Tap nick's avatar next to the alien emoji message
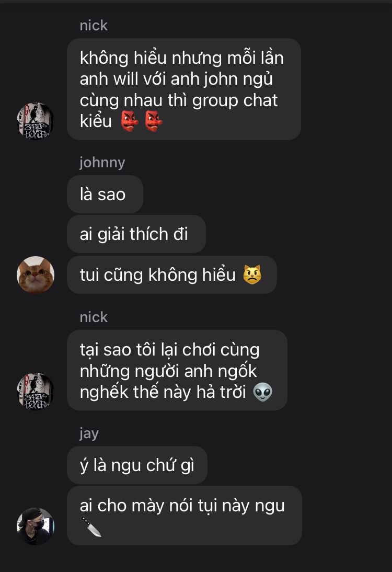The image size is (392, 572). tap(36, 392)
